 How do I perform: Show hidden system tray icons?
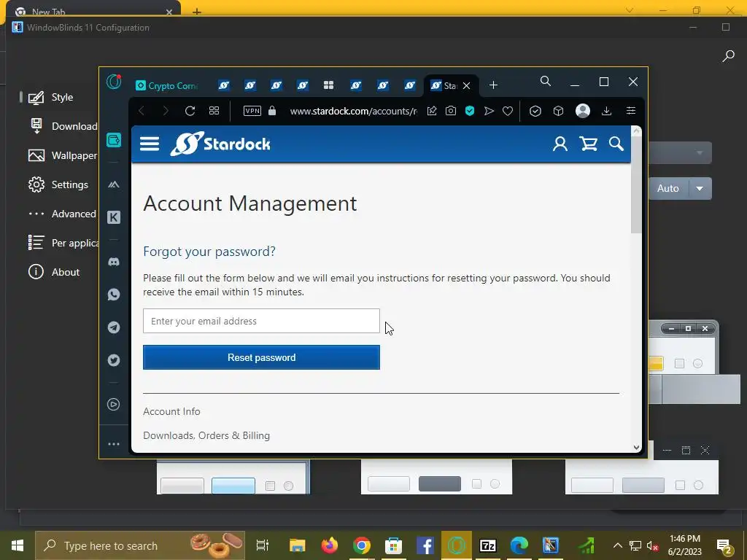[x=617, y=545]
